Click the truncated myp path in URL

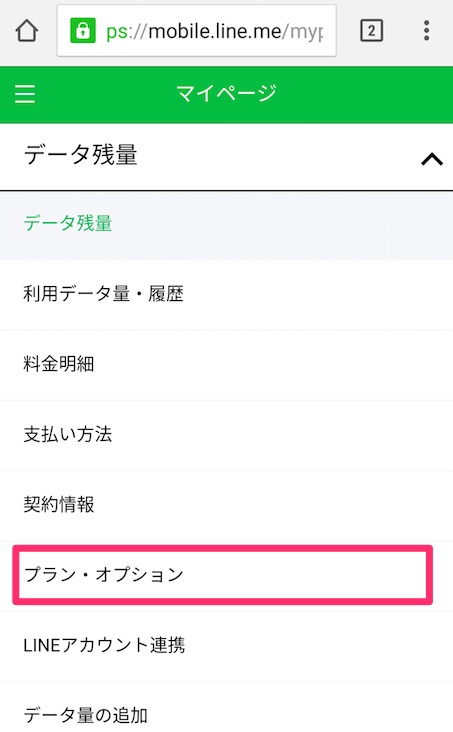pyautogui.click(x=306, y=33)
